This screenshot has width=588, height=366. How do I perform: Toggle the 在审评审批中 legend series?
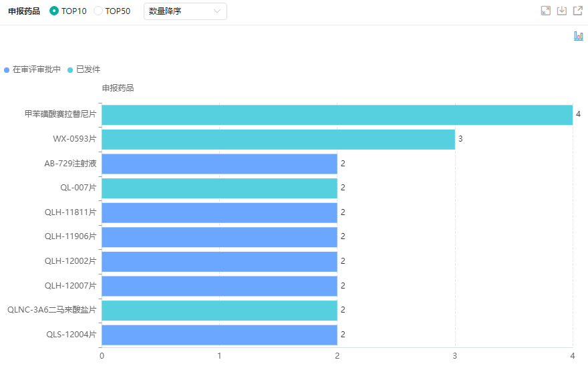[36, 69]
